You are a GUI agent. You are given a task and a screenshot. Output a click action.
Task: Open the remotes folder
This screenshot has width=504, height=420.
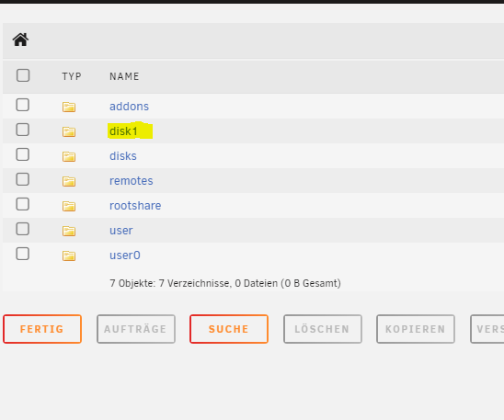tap(132, 181)
